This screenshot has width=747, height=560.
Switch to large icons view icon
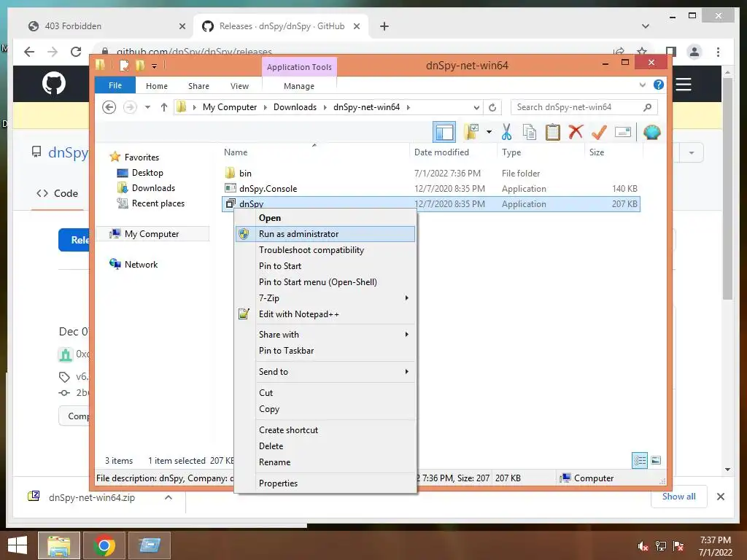tap(656, 460)
